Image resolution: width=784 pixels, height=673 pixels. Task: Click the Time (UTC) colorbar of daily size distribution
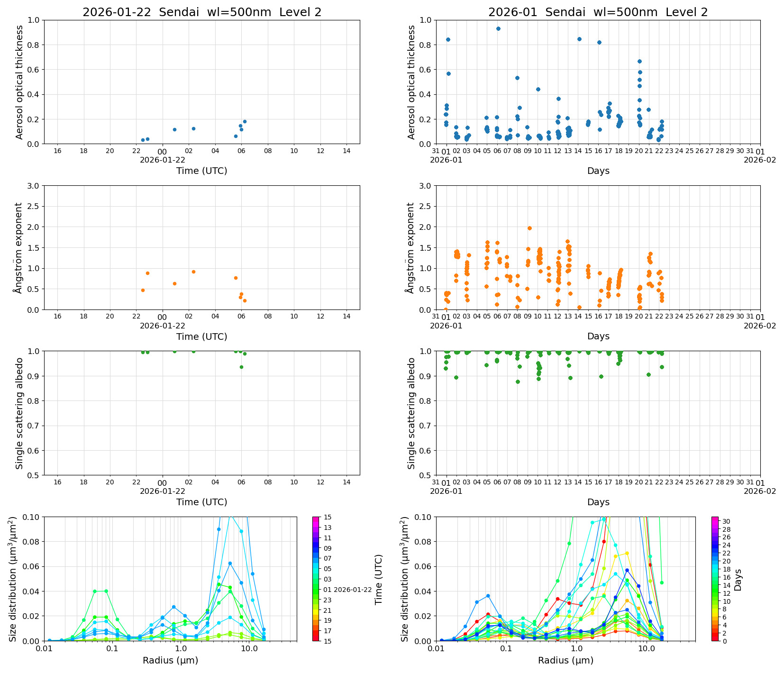tap(316, 578)
